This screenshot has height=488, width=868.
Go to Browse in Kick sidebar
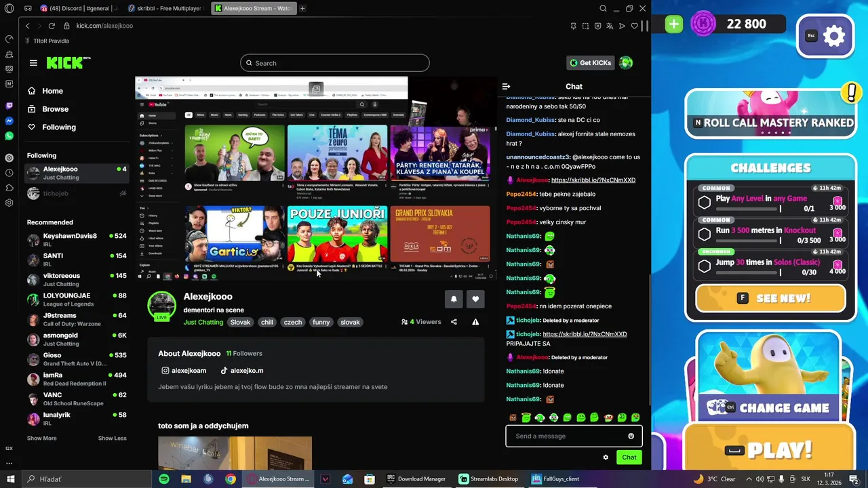(x=55, y=109)
